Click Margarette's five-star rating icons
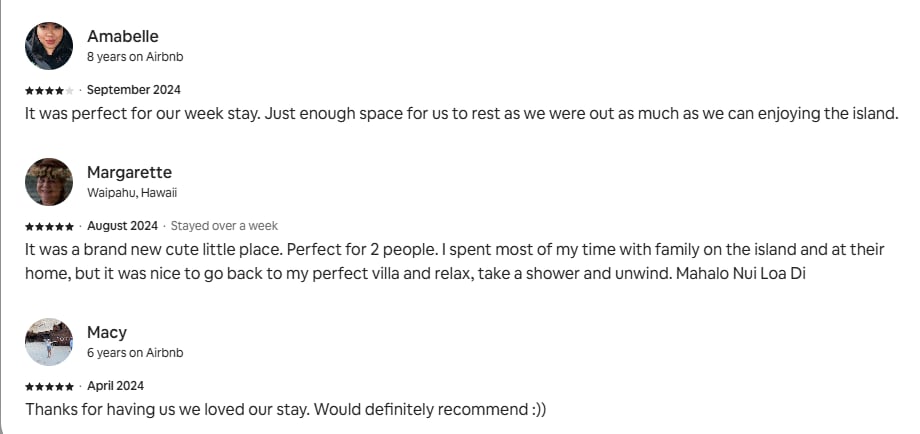 49,226
